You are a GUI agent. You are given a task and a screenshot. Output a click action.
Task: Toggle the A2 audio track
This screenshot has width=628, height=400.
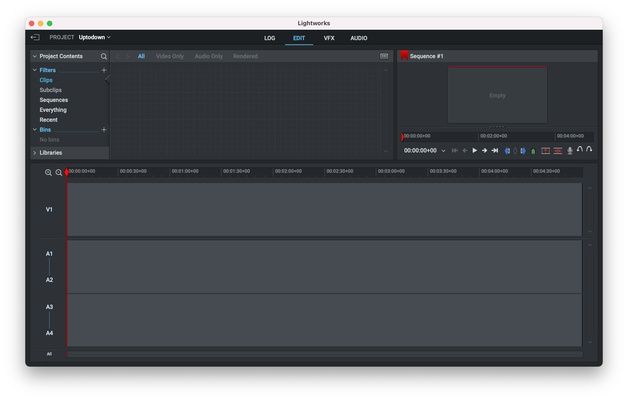[x=49, y=280]
